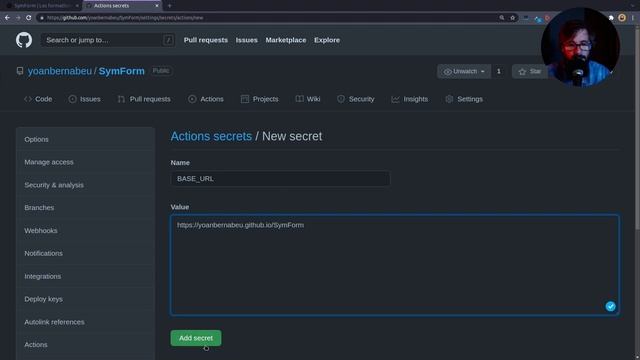Screen dimensions: 640x360
Task: Open the Actions tab
Action: 206,99
